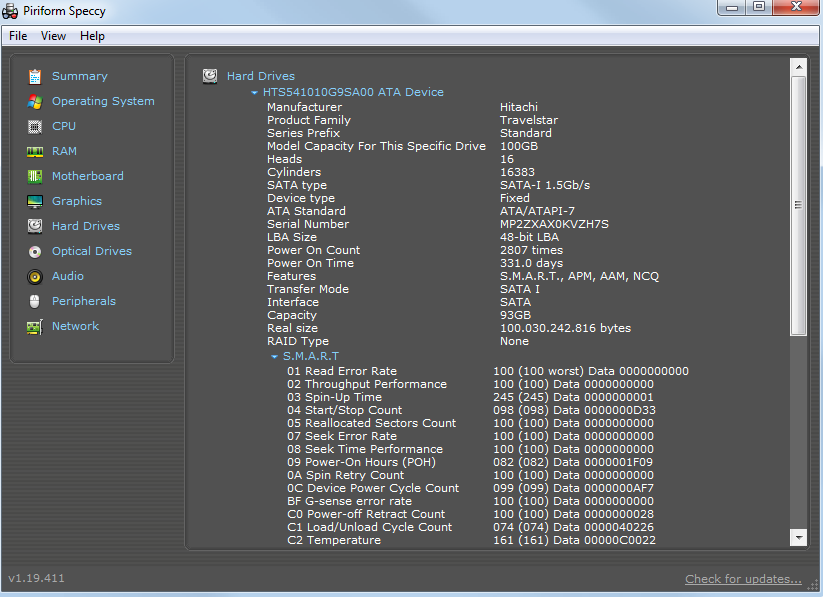Image resolution: width=823 pixels, height=597 pixels.
Task: Click the Model Capacity value 100GB
Action: 519,146
